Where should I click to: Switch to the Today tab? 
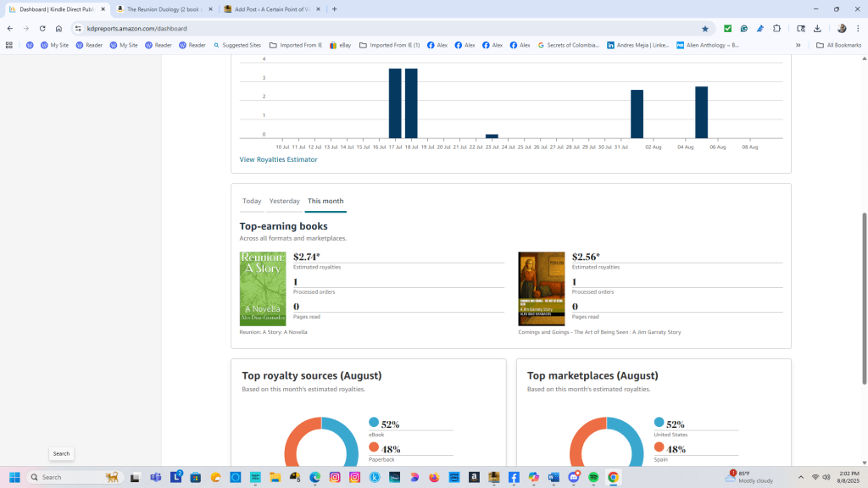coord(252,201)
